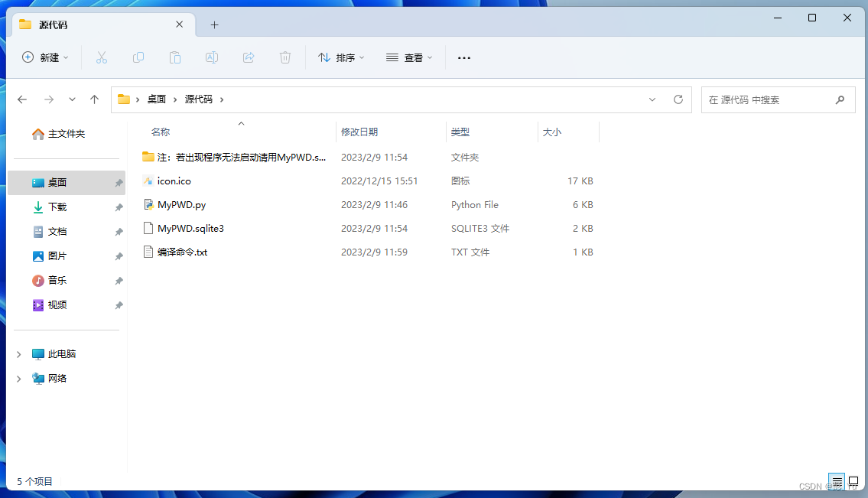868x498 pixels.
Task: Select the MyPWD.py file
Action: tap(181, 205)
